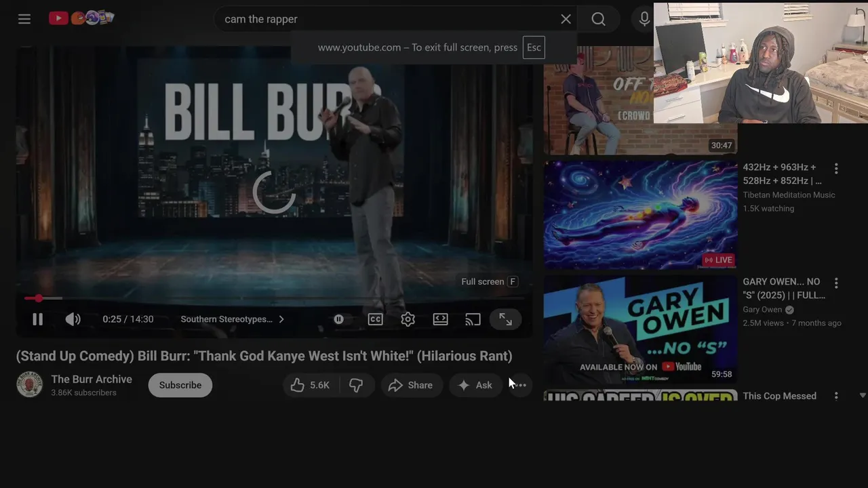868x488 pixels.
Task: Open more actions under the video
Action: click(x=520, y=385)
